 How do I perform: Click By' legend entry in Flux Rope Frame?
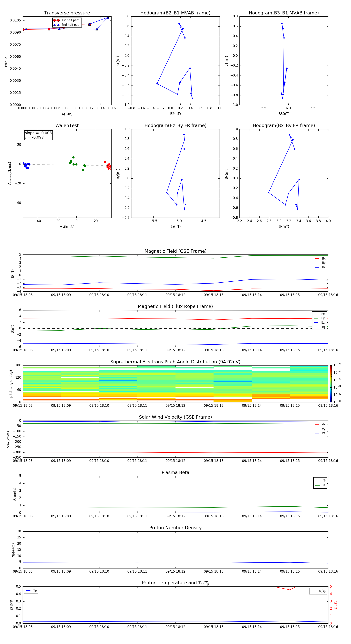click(320, 318)
